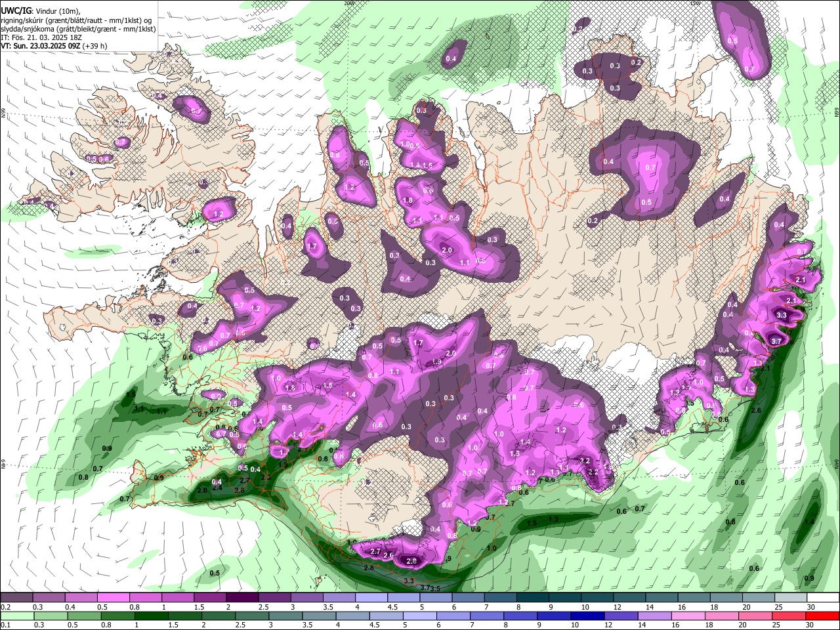Click the "15W" longitude label on the map
The width and height of the screenshot is (840, 630).
pyautogui.click(x=696, y=3)
